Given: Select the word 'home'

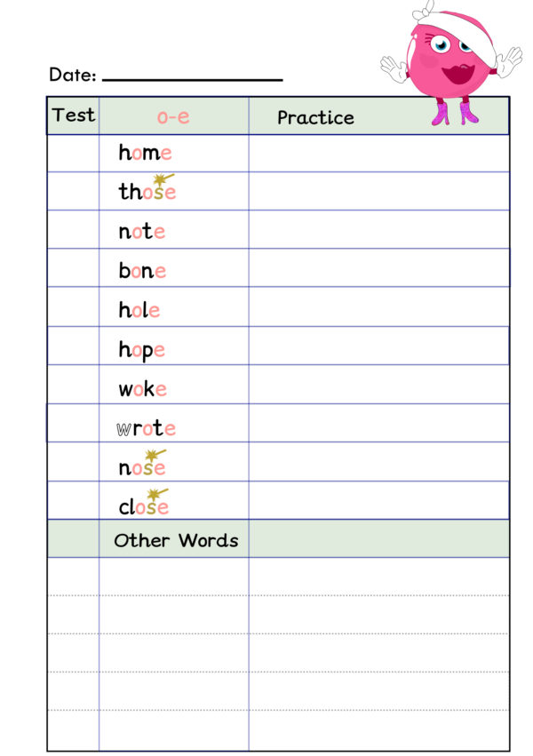Looking at the screenshot, I should (x=145, y=153).
